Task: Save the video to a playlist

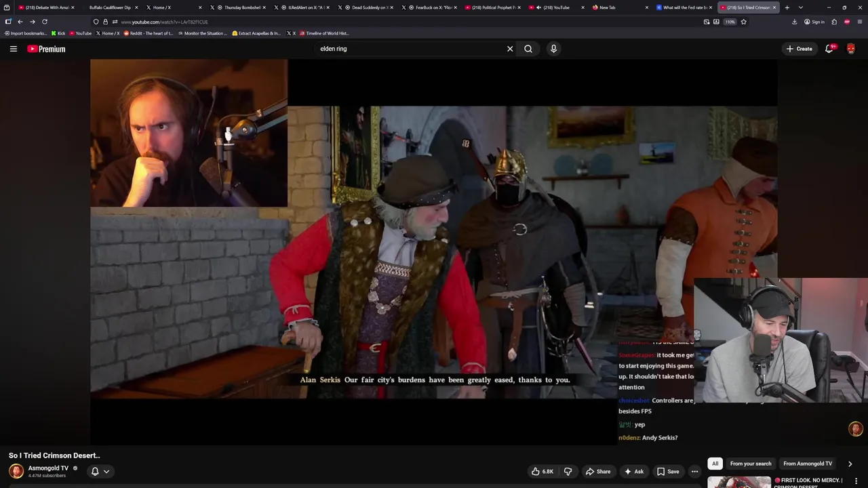Action: pyautogui.click(x=668, y=472)
